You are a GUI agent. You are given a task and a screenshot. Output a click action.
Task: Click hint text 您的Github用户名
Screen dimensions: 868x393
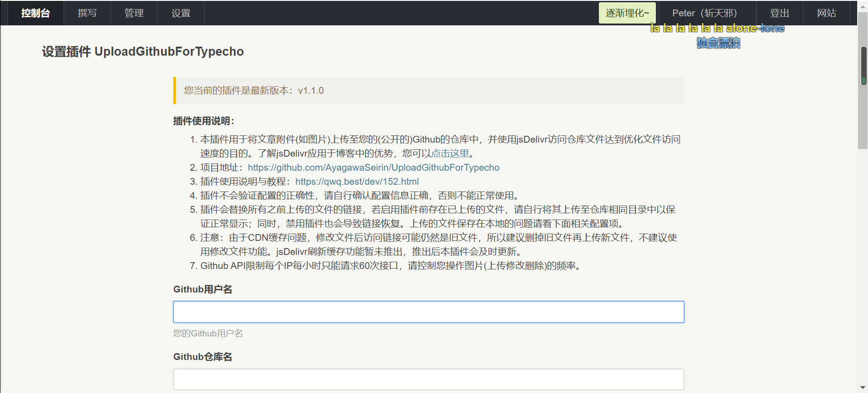[x=208, y=333]
